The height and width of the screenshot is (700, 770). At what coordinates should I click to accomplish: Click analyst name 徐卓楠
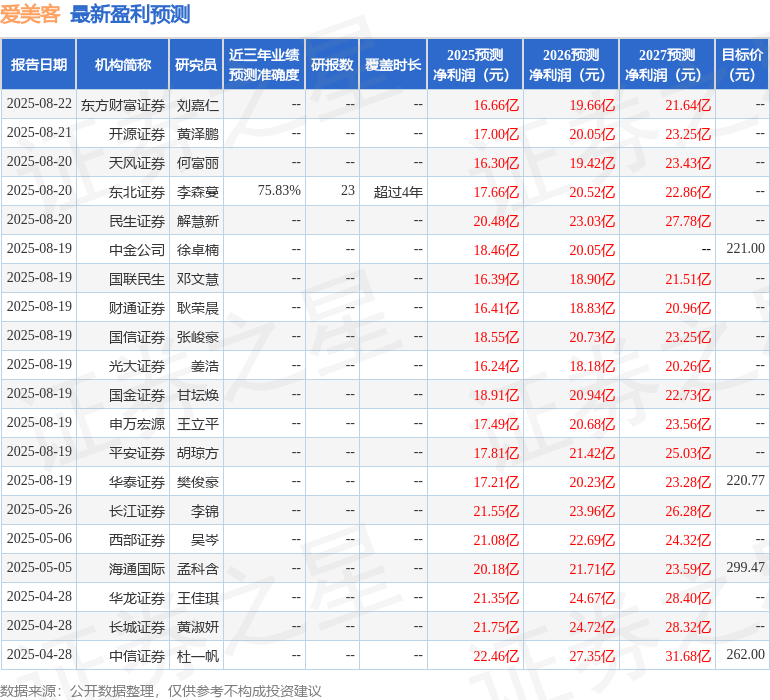point(197,249)
